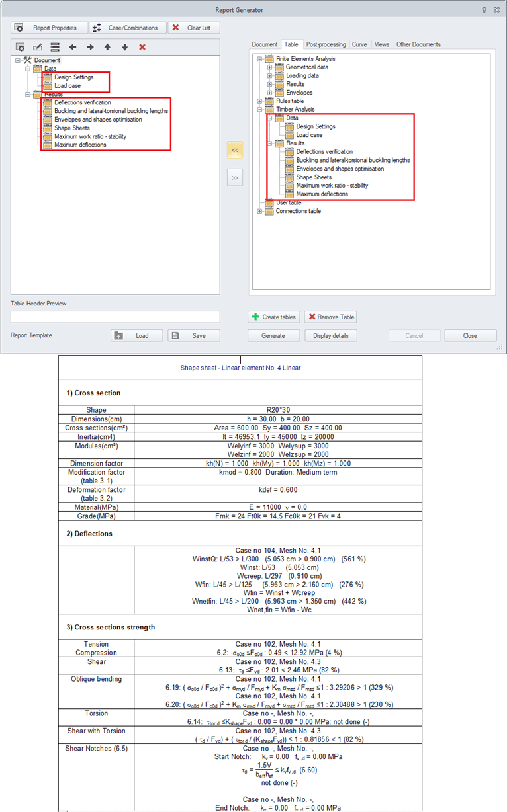Click the Close button at dialog bottom

[470, 335]
